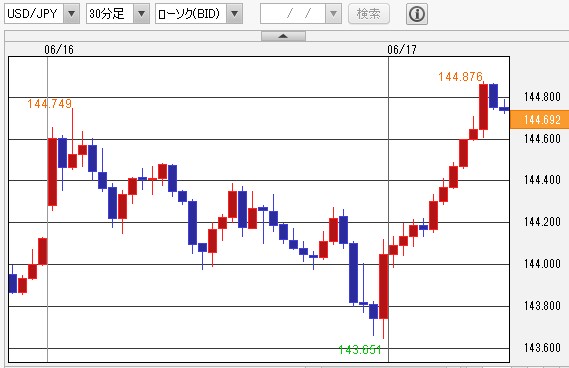This screenshot has height=368, width=569.
Task: Click the 144.200 price axis label
Action: [x=542, y=222]
